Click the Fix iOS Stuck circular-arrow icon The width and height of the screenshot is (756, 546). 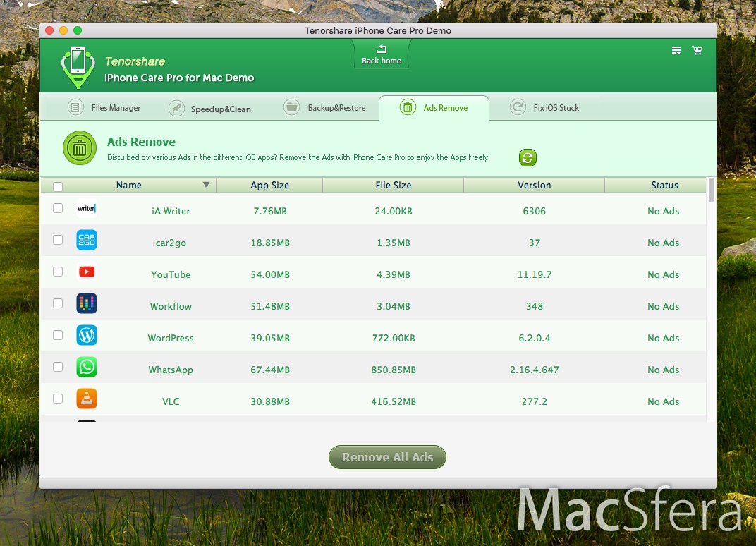point(518,107)
